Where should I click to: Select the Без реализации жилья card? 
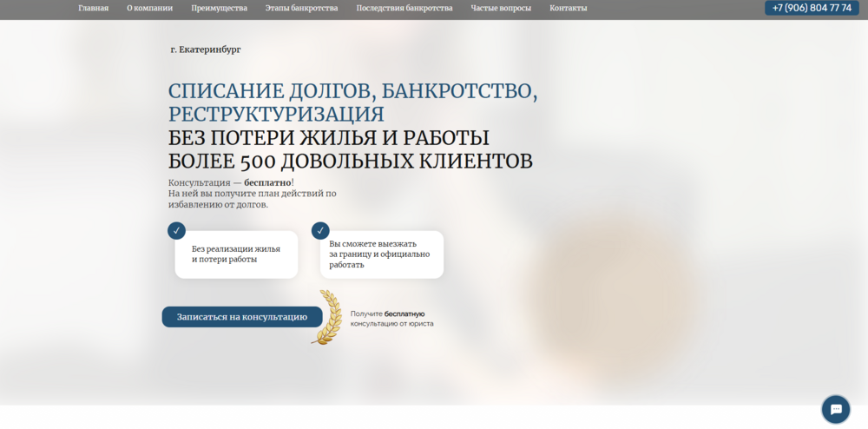pos(236,254)
